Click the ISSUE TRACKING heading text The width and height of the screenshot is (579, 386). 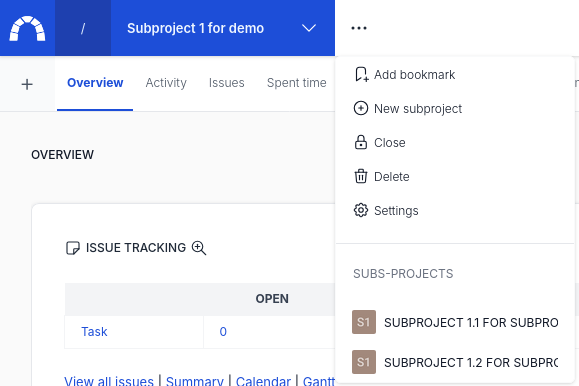[136, 248]
